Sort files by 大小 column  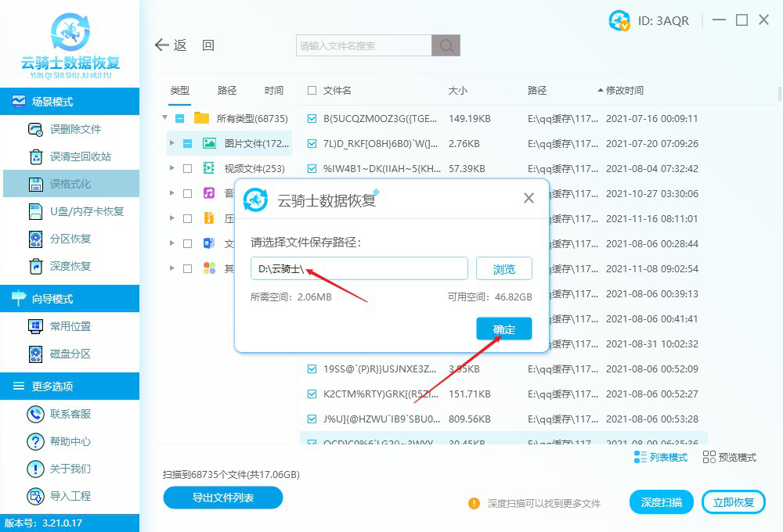pyautogui.click(x=458, y=90)
